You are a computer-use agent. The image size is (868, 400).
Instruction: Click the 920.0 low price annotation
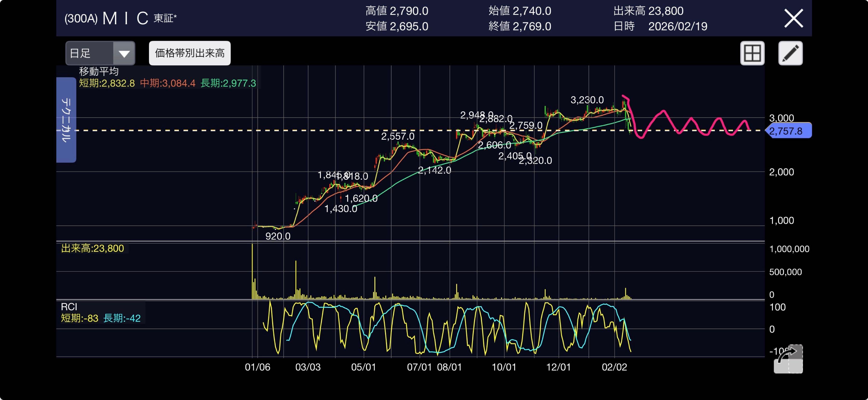click(x=278, y=236)
